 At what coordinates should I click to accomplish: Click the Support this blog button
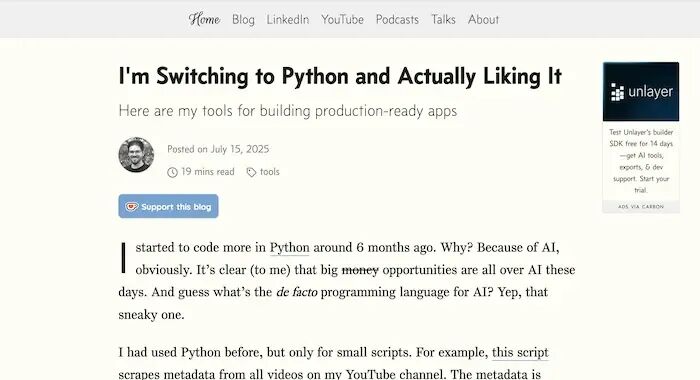pyautogui.click(x=168, y=206)
